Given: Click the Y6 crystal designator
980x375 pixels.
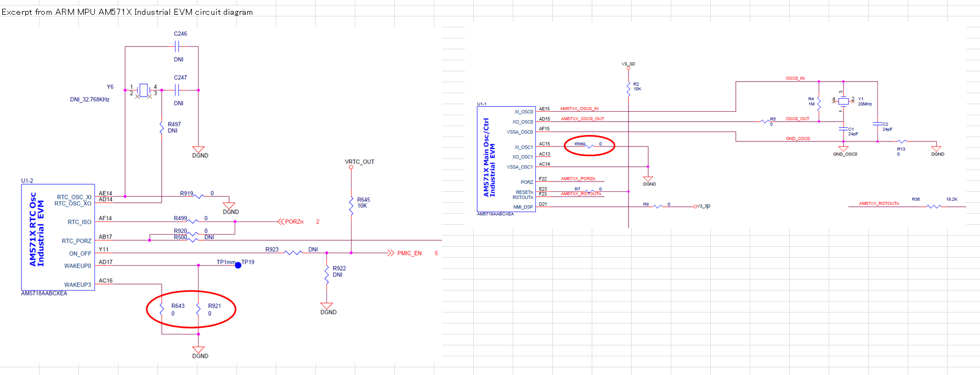Looking at the screenshot, I should point(110,87).
